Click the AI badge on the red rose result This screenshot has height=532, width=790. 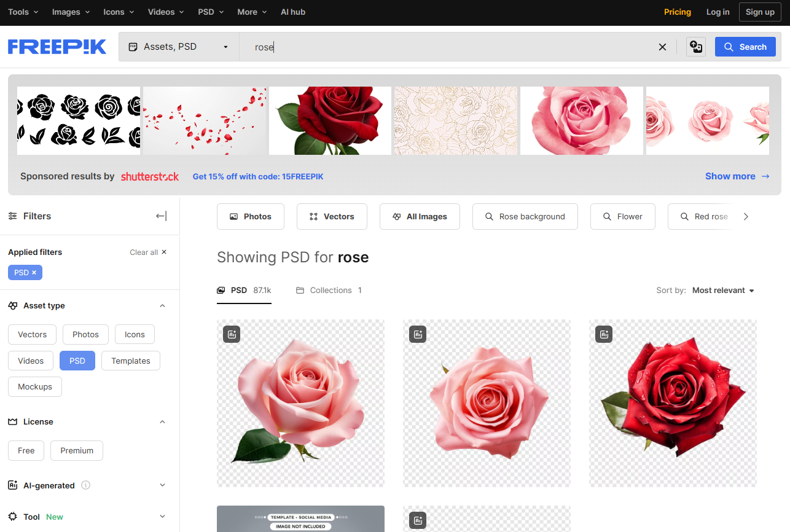604,334
